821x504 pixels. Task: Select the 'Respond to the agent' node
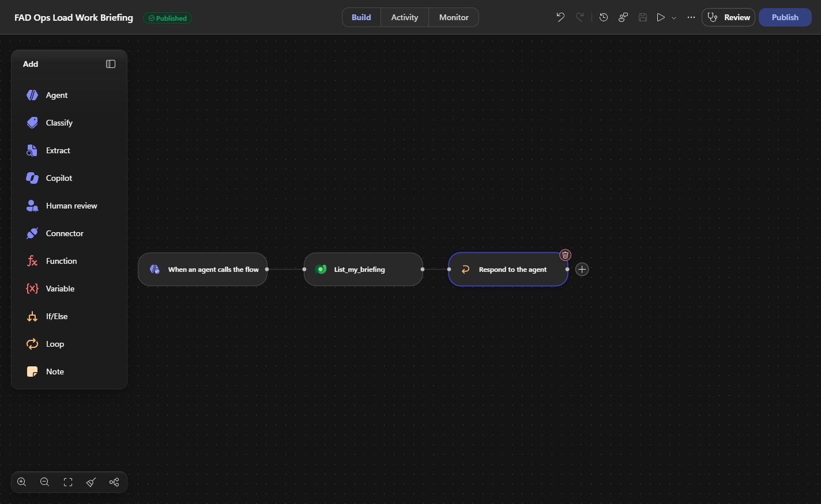coord(508,269)
